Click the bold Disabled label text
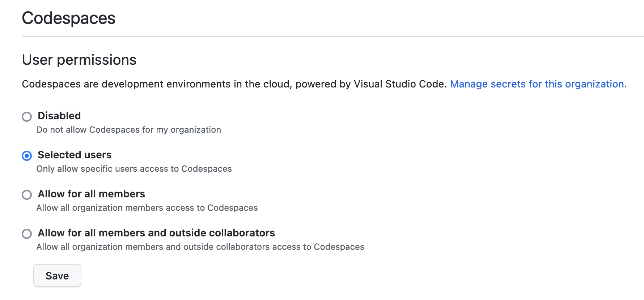Viewport: 644px width, 300px height. (x=59, y=116)
